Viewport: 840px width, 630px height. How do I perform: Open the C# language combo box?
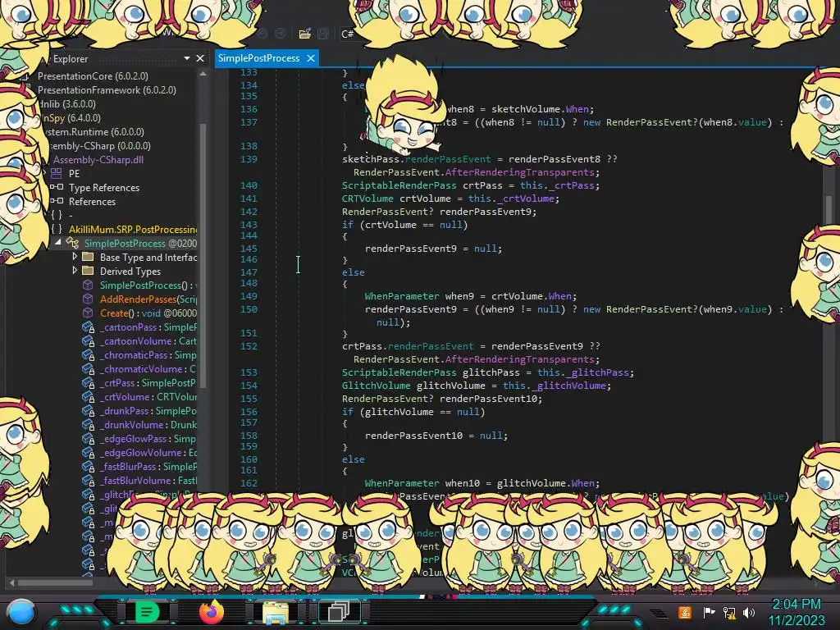point(348,34)
